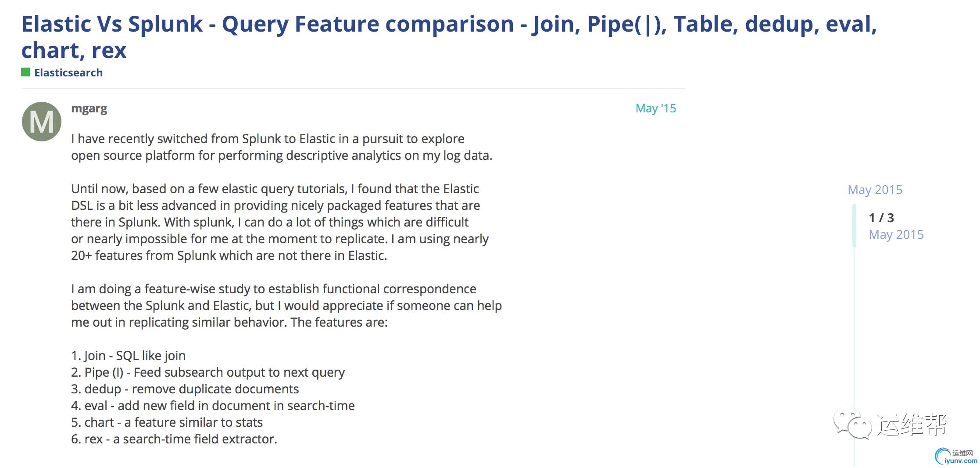The image size is (980, 468).
Task: Click the "5. chart - a feature similar to stats" line
Action: tap(167, 422)
